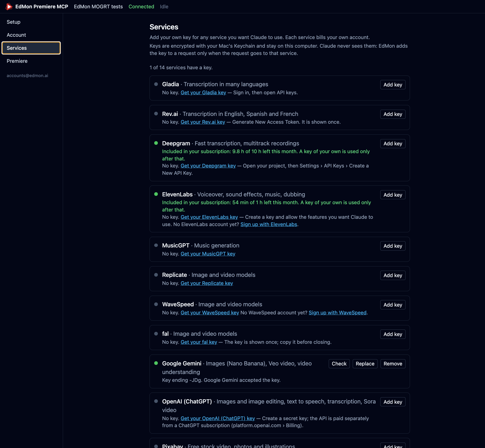Add key for MusicGPT

pos(393,246)
